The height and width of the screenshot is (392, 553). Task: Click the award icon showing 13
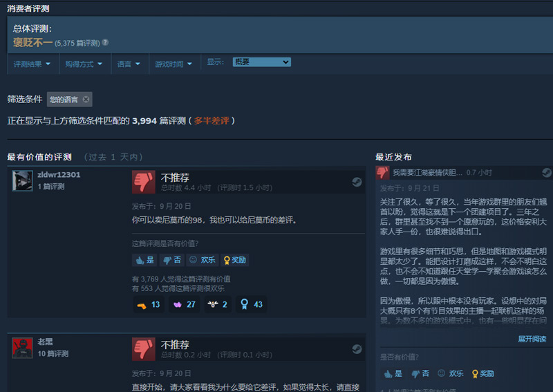tap(149, 304)
